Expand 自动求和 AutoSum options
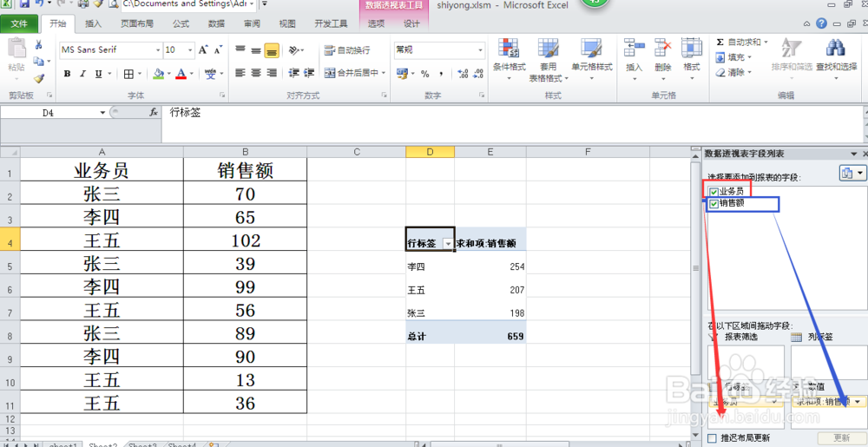 (766, 42)
